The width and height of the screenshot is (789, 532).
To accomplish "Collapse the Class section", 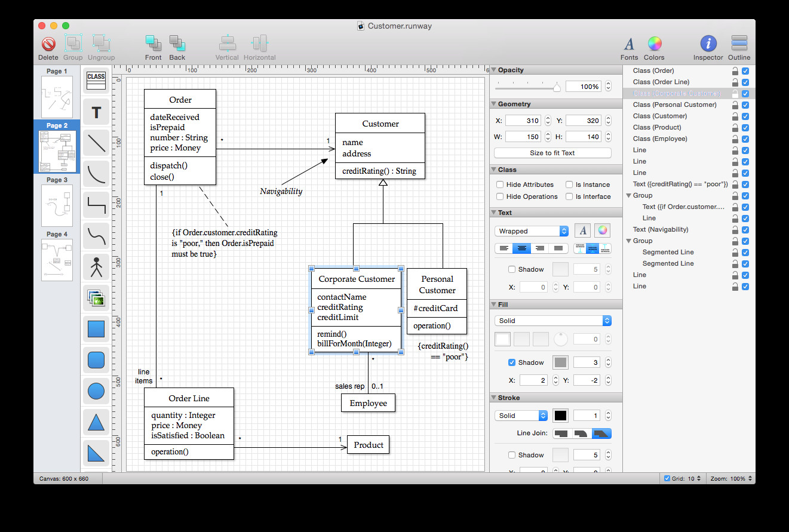I will pos(493,170).
